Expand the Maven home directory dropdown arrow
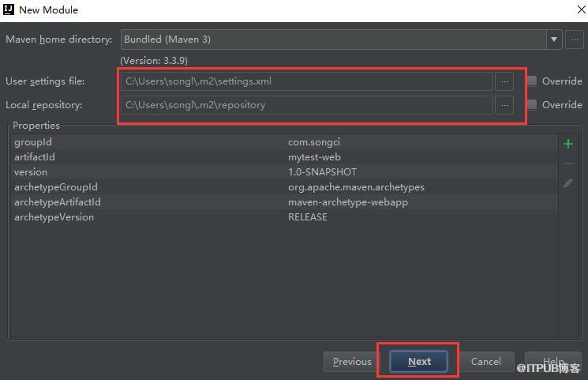Screen dimensions: 588x380 pyautogui.click(x=554, y=40)
